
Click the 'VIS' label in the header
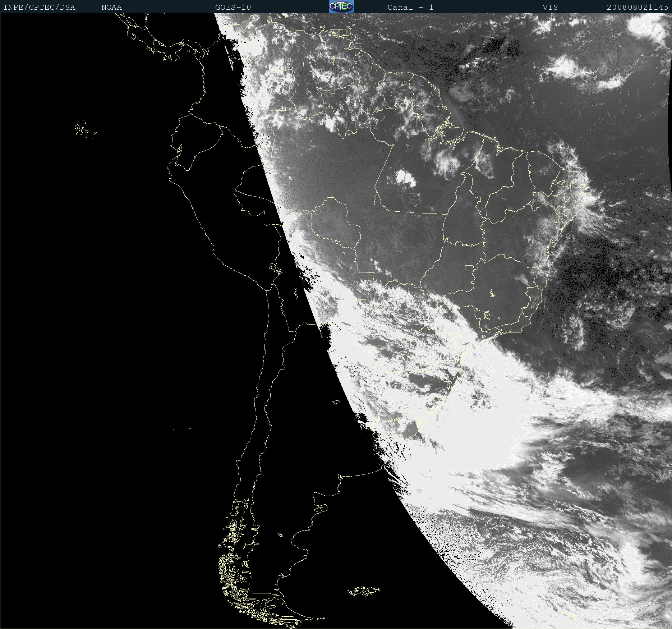pyautogui.click(x=550, y=7)
